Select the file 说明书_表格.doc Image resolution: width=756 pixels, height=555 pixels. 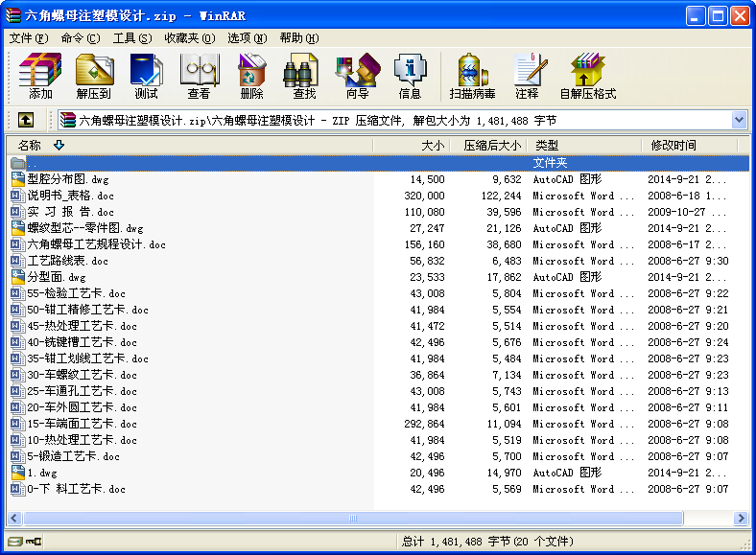point(70,196)
